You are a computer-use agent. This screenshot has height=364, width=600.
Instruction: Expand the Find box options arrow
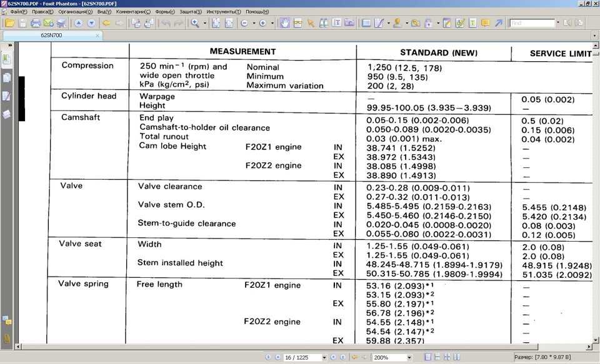(x=559, y=23)
